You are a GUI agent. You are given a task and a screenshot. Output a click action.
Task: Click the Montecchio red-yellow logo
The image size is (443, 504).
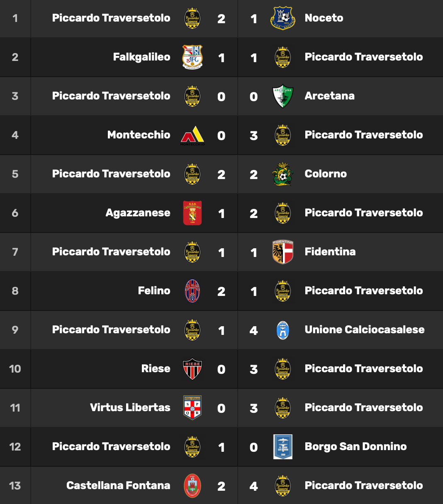click(192, 136)
